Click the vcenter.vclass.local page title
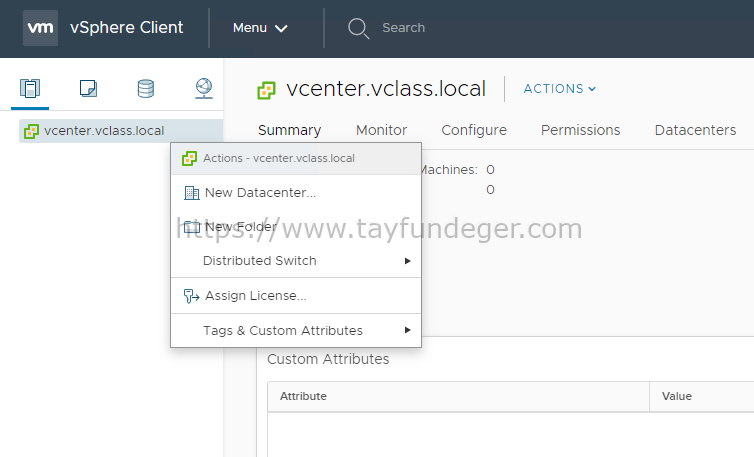Image resolution: width=754 pixels, height=457 pixels. 386,89
